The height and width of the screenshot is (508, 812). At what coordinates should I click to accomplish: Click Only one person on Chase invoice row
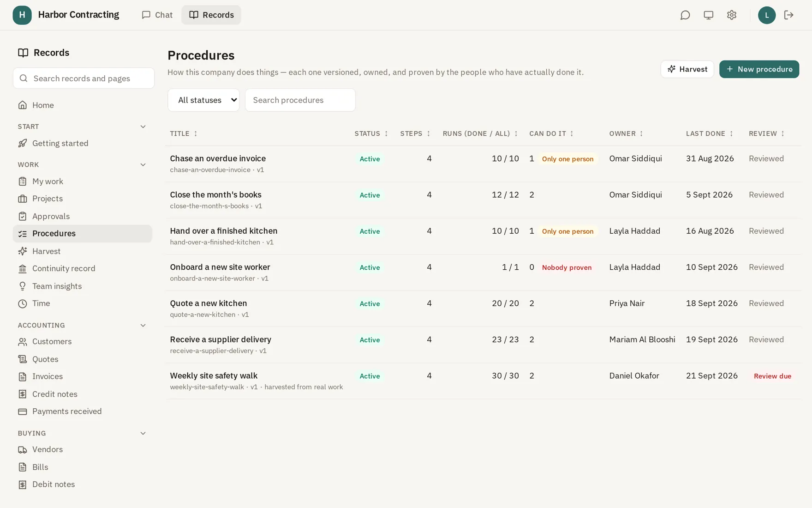pos(567,159)
